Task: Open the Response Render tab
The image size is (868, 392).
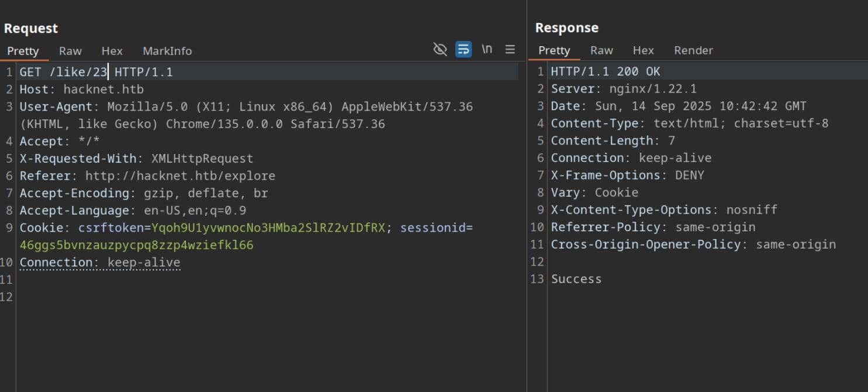Action: coord(693,50)
